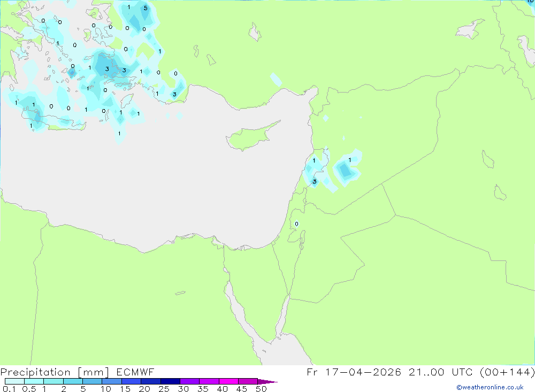Select the 5–10 mm legend color swatch
The width and height of the screenshot is (535, 392).
pos(93,381)
